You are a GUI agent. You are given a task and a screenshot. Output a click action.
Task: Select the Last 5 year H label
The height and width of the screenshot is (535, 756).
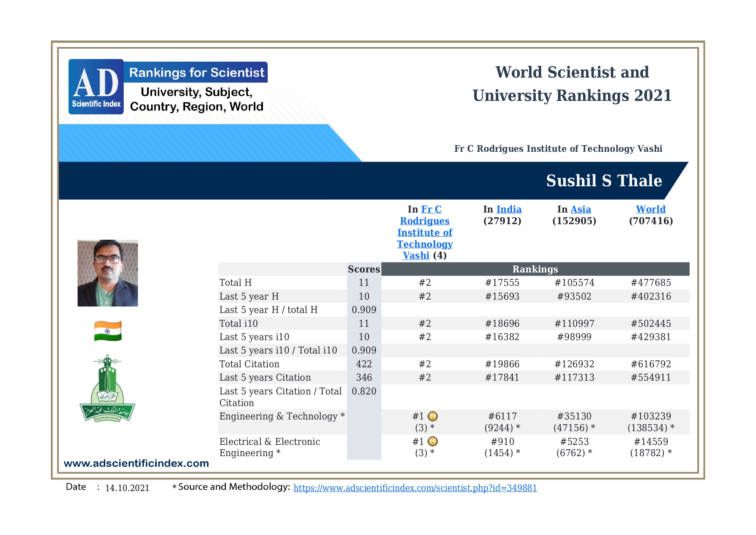coord(249,297)
